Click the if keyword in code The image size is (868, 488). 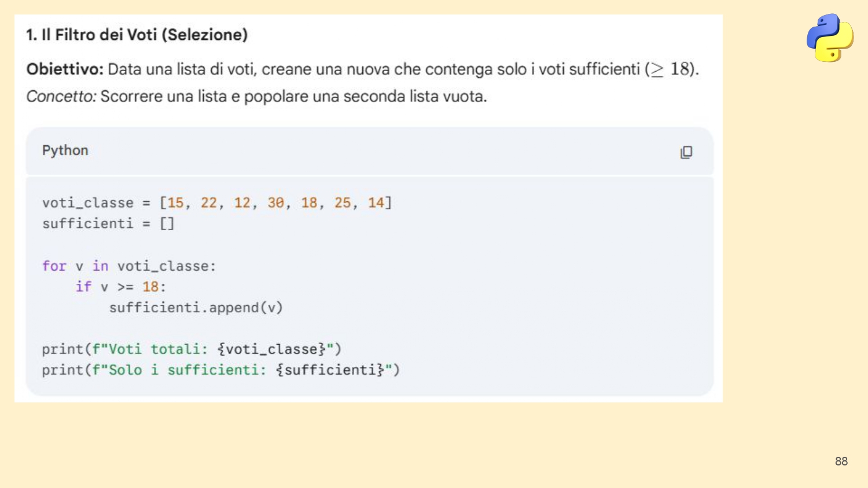click(x=83, y=287)
